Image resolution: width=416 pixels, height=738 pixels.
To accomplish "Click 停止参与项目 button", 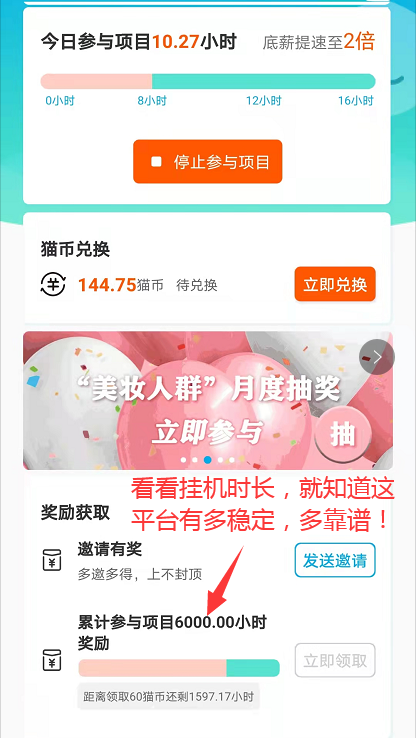I will click(208, 161).
